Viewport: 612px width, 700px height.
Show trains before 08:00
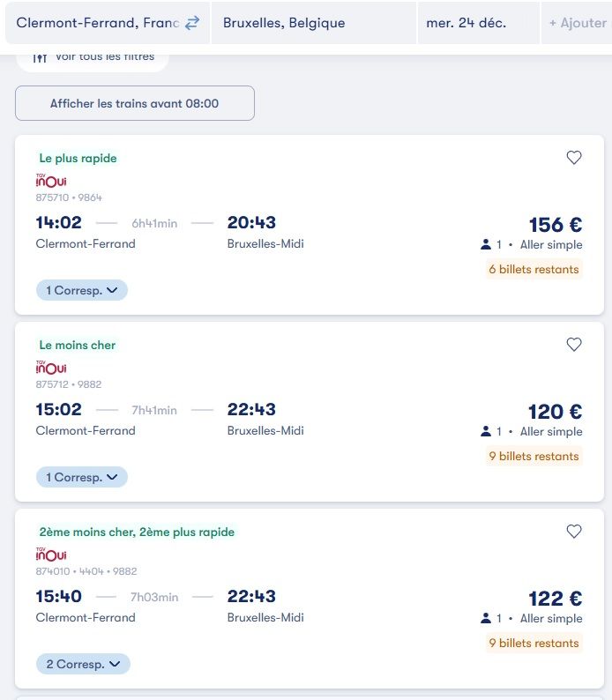[135, 103]
